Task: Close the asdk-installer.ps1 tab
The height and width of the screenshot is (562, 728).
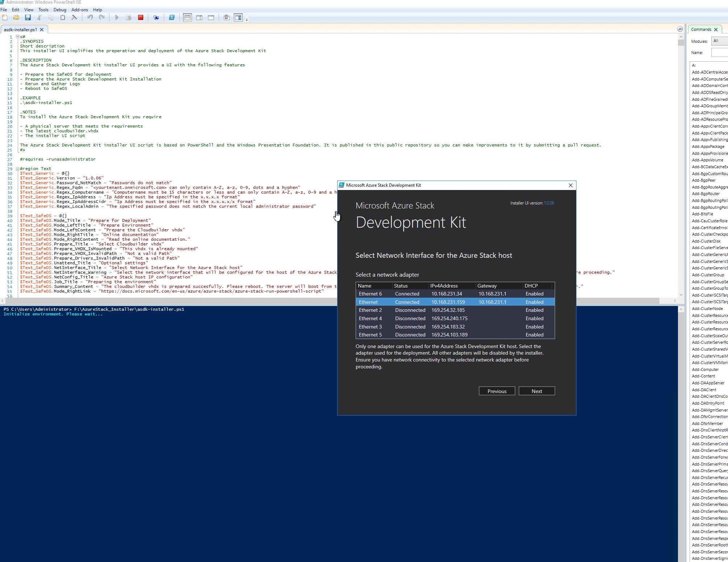Action: point(42,30)
